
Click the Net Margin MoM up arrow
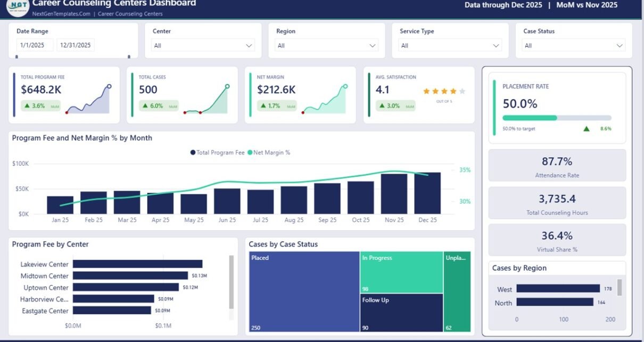pos(263,106)
